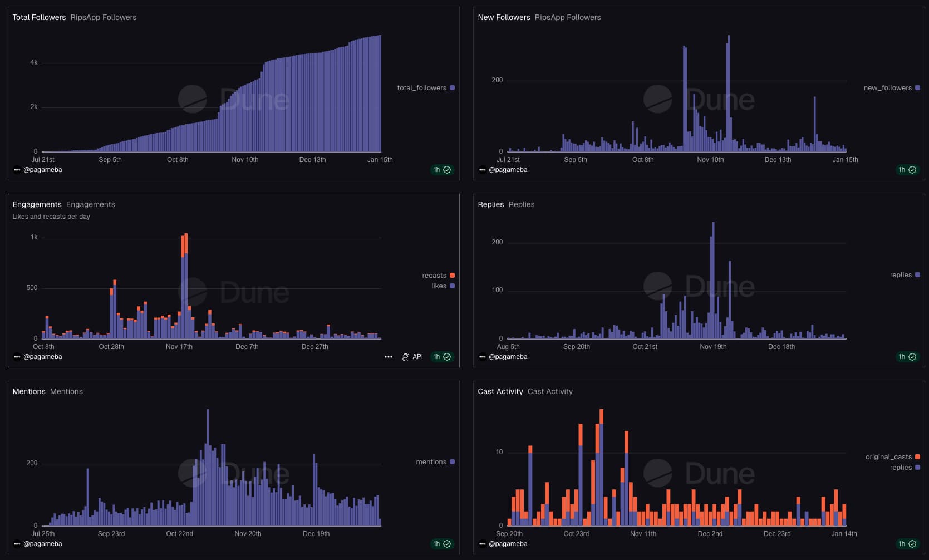Image resolution: width=929 pixels, height=560 pixels.
Task: Click the 1h verified badge on New Followers
Action: pos(907,170)
